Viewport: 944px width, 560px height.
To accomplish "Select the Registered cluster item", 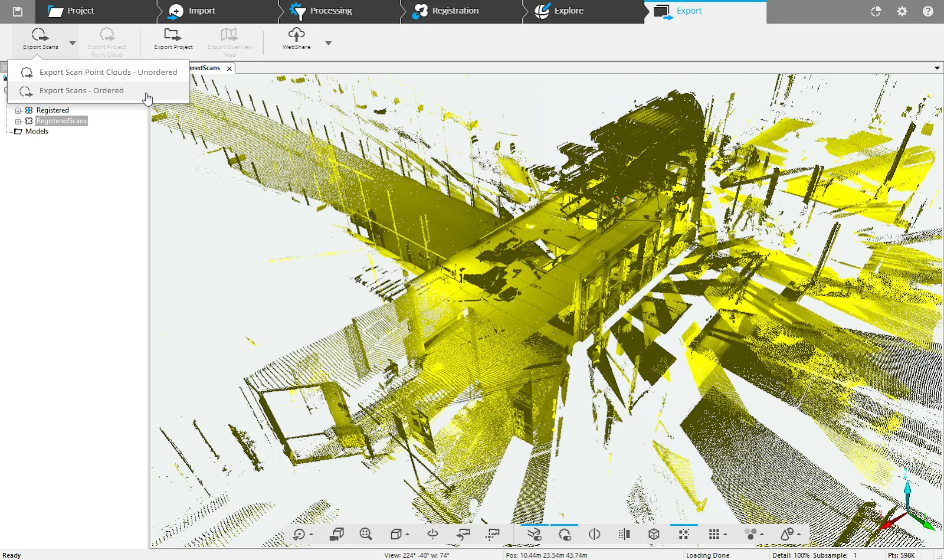I will 53,110.
